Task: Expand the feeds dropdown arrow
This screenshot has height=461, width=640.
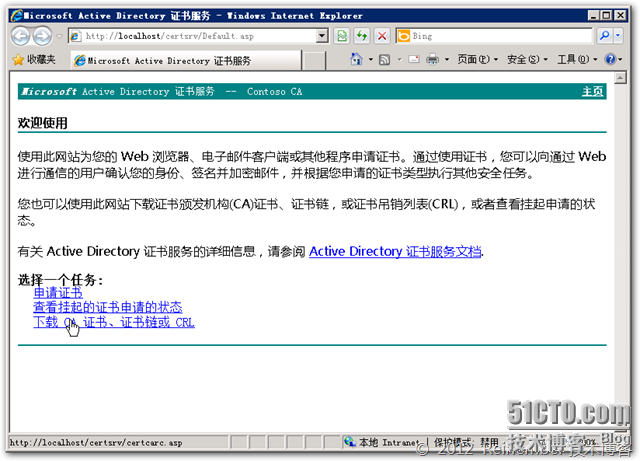Action: pyautogui.click(x=400, y=60)
